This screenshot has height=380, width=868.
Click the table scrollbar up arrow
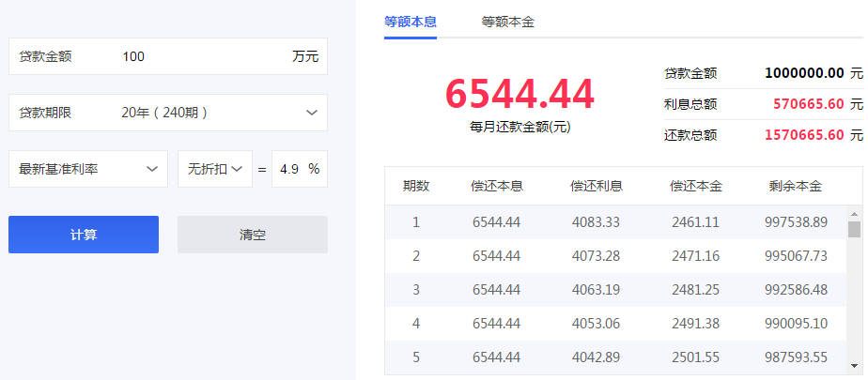[854, 213]
